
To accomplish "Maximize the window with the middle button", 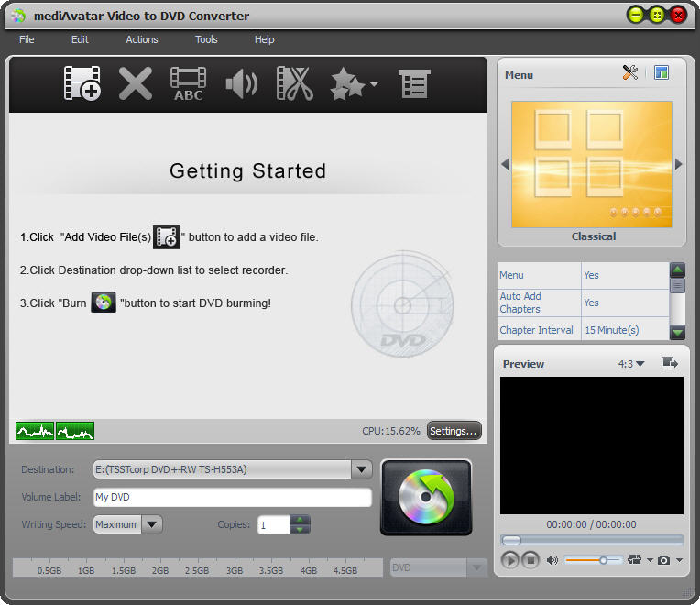I will (x=657, y=16).
